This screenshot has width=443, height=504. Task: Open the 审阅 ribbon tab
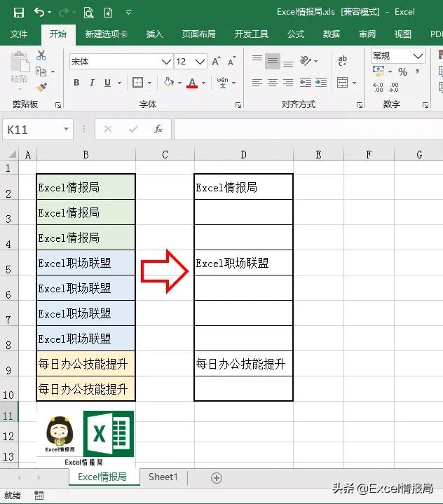[x=367, y=34]
